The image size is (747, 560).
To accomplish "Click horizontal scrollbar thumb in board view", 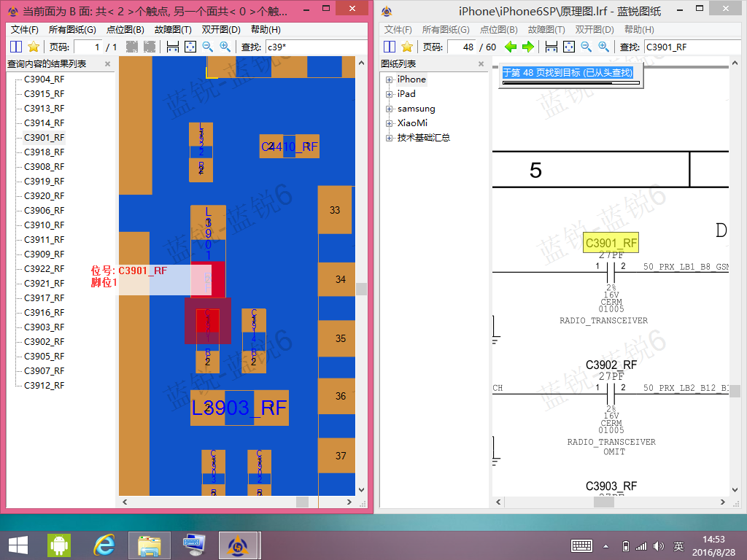I will click(302, 502).
